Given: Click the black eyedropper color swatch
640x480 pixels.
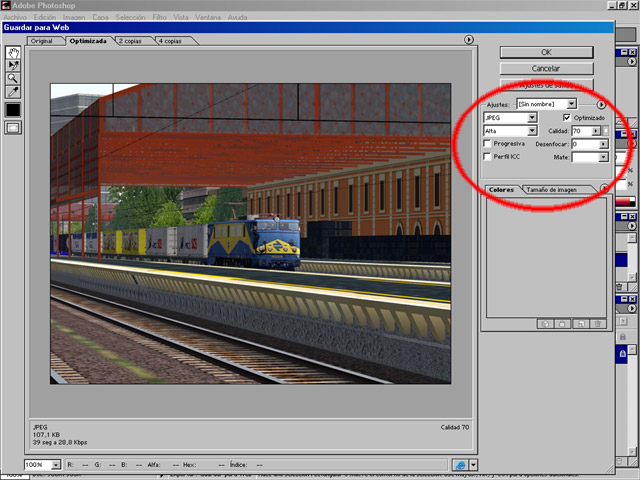Looking at the screenshot, I should point(14,110).
